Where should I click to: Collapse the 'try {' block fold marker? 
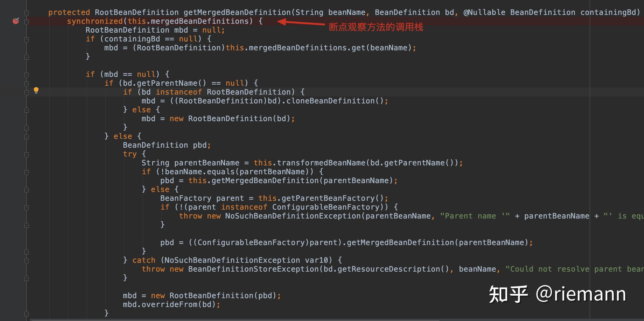pyautogui.click(x=27, y=154)
